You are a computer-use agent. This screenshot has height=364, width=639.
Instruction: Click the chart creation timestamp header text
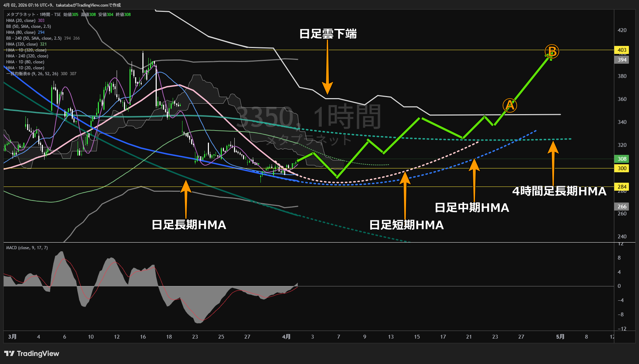62,5
